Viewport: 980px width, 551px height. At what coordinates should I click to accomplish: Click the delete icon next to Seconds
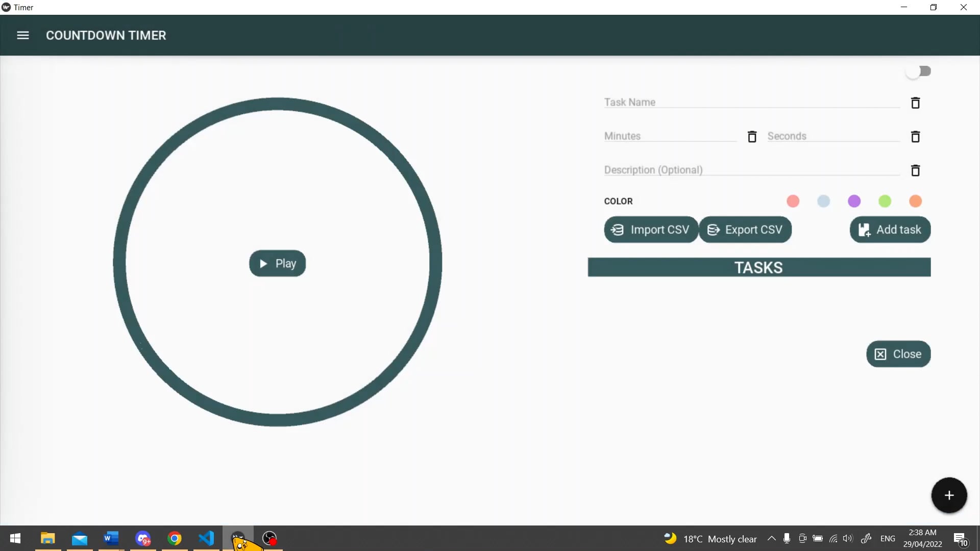coord(916,136)
